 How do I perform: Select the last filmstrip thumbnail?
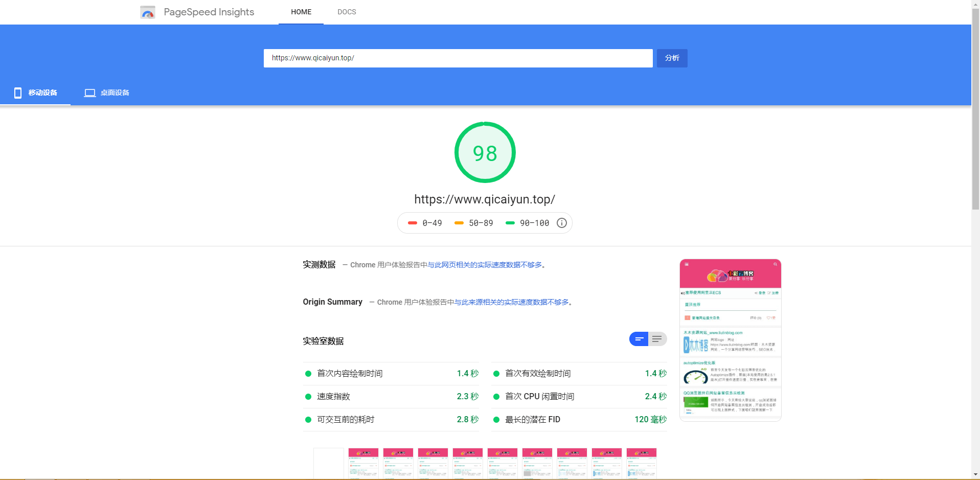(x=642, y=463)
